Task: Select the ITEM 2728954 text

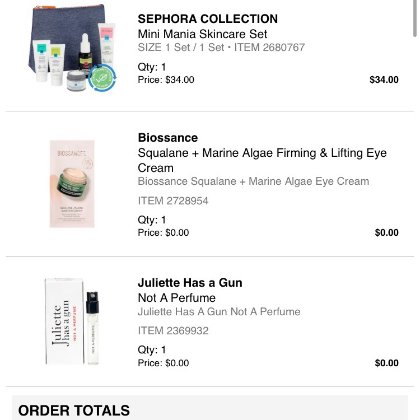Action: [x=173, y=201]
